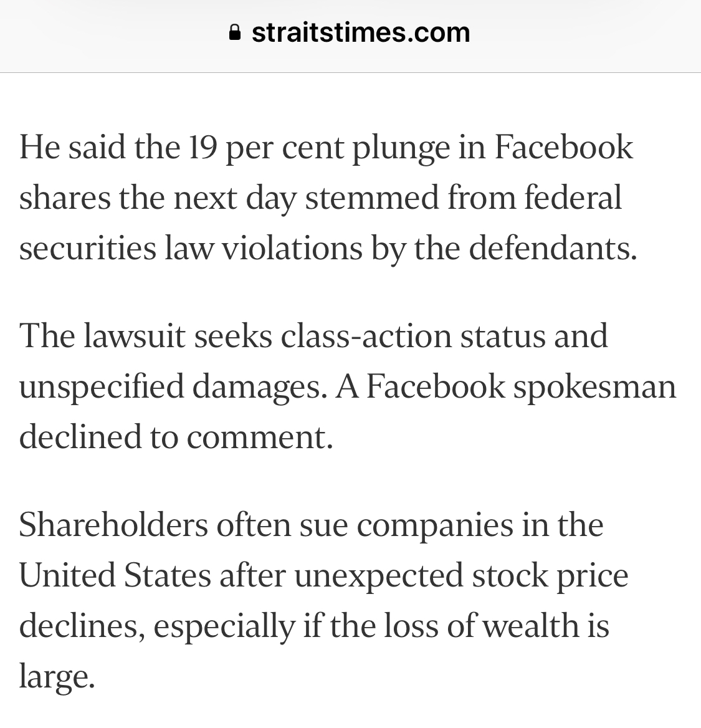The width and height of the screenshot is (701, 728).
Task: Click the final word "large."
Action: pos(57,676)
